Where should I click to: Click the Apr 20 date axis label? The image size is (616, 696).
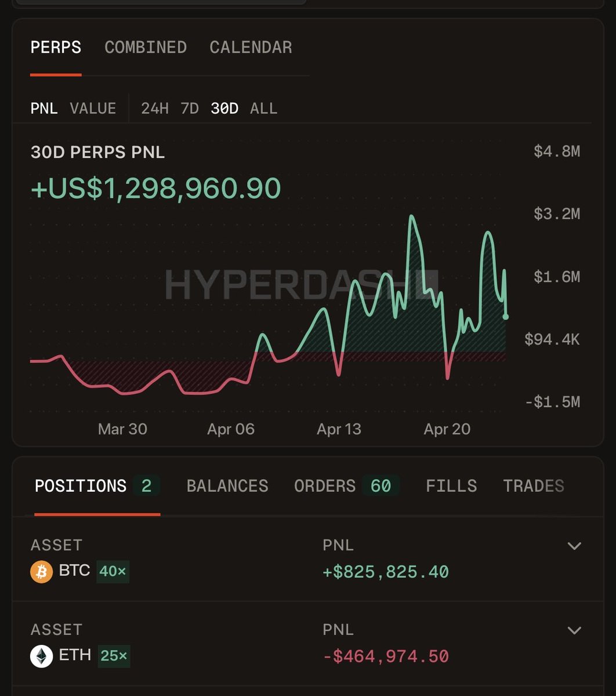point(447,429)
